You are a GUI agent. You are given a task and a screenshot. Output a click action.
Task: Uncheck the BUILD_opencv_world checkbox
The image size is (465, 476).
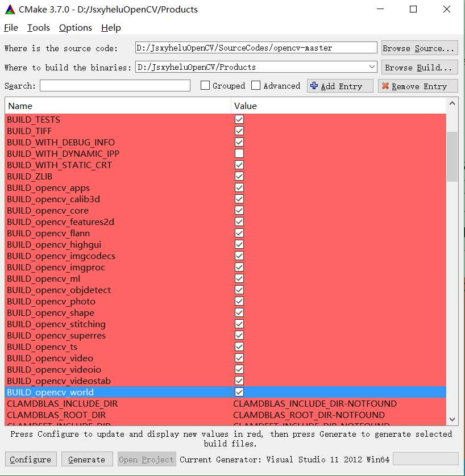239,392
